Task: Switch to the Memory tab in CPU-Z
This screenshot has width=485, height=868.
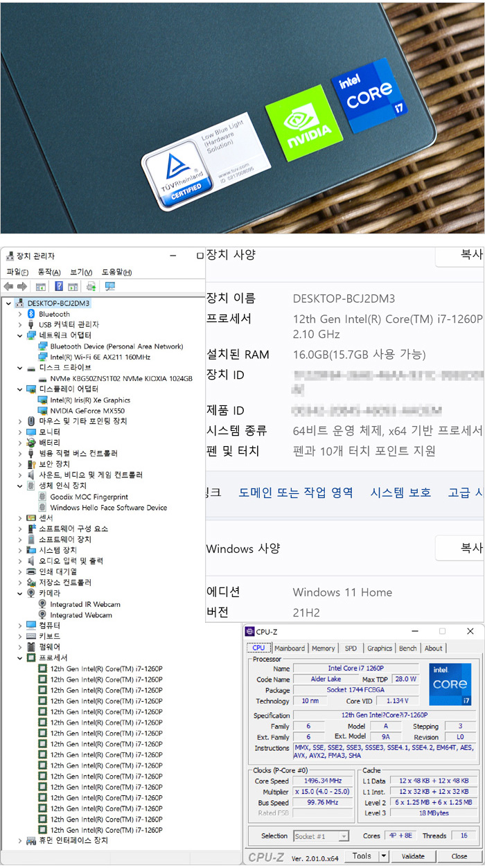Action: [x=323, y=648]
